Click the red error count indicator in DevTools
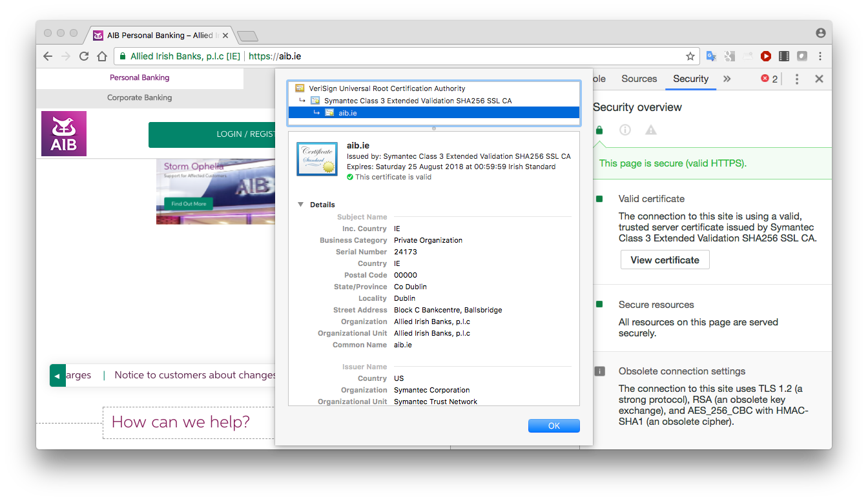Viewport: 868px width, 501px height. tap(769, 79)
